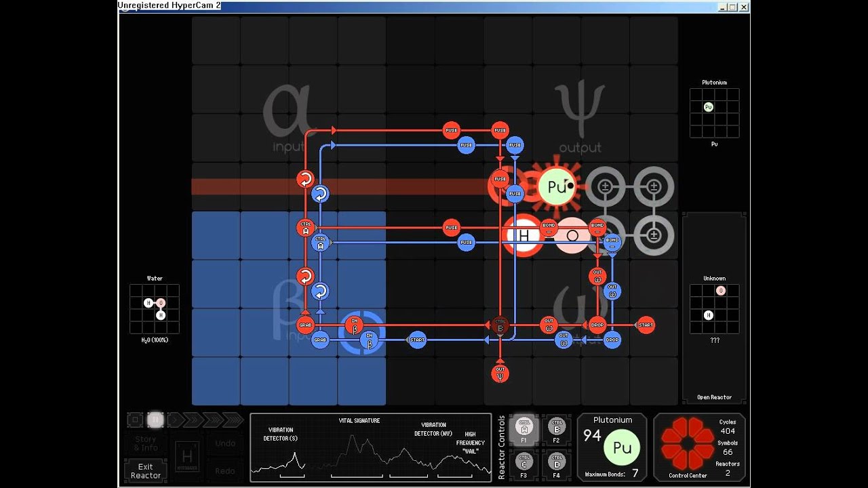Screen dimensions: 868x488
Task: Click the red CTRL A instruction on the grid
Action: click(x=305, y=228)
